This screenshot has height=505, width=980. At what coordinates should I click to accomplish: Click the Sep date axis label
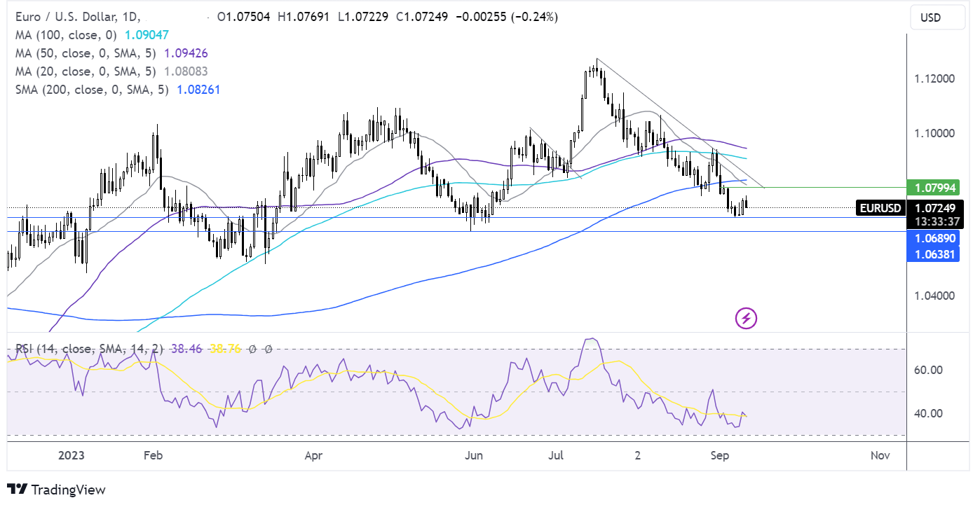click(720, 455)
